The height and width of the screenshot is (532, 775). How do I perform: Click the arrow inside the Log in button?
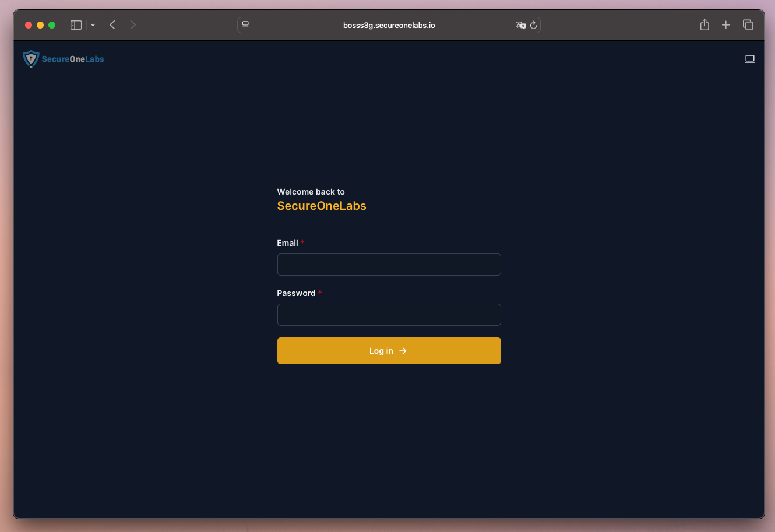[403, 351]
